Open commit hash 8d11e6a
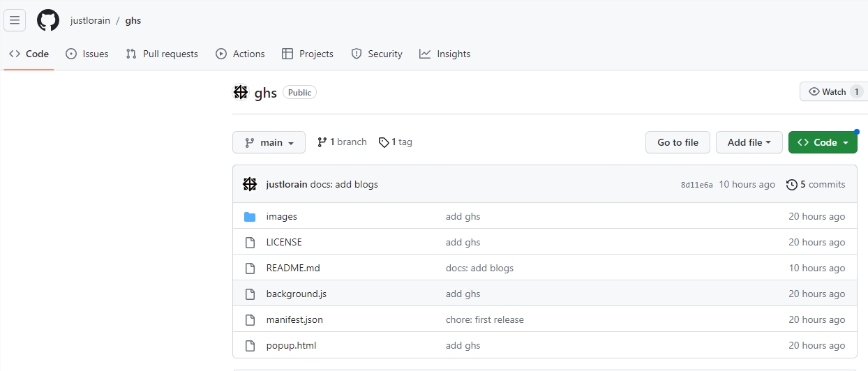868x371 pixels. pyautogui.click(x=697, y=185)
